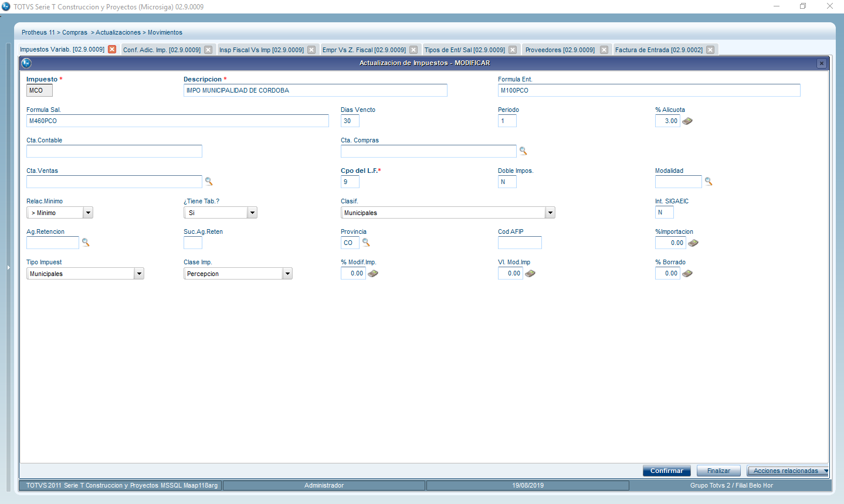Click the Administrador status bar entry
The image size is (844, 504).
pos(324,485)
